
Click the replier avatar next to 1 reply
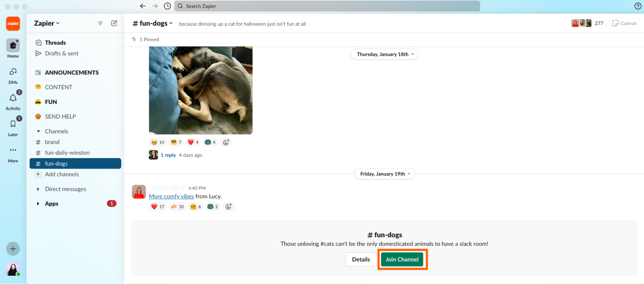pyautogui.click(x=153, y=155)
